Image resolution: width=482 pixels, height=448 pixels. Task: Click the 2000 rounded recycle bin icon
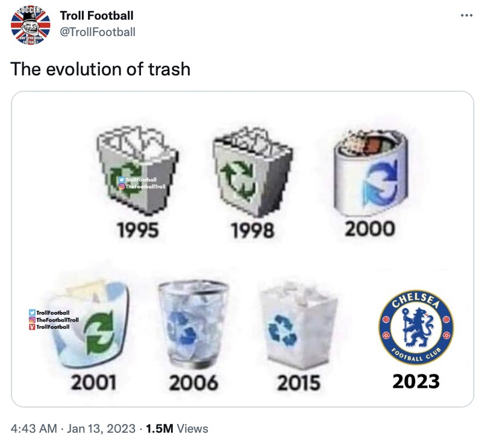click(x=371, y=172)
